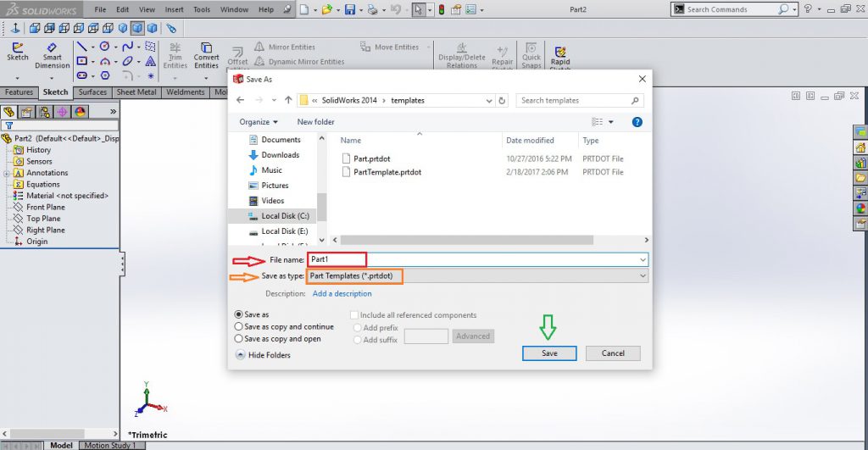Image resolution: width=868 pixels, height=450 pixels.
Task: Expand the Smart Dimension dropdown arrow
Action: pos(52,78)
